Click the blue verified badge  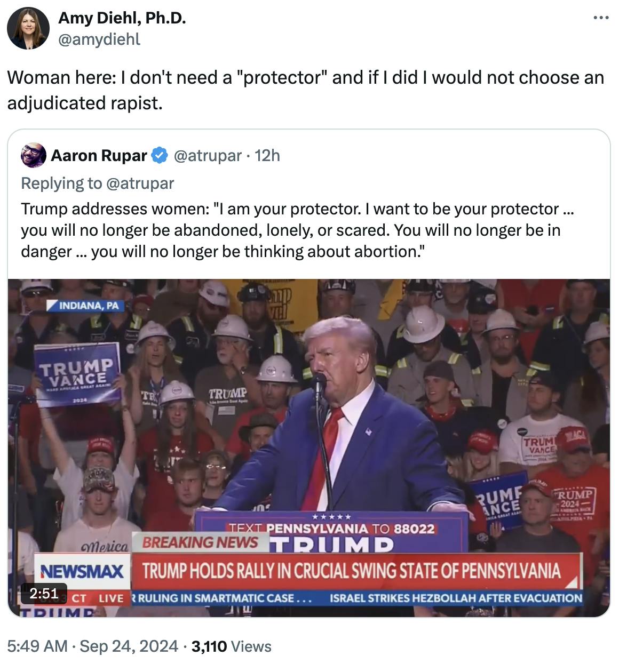158,156
